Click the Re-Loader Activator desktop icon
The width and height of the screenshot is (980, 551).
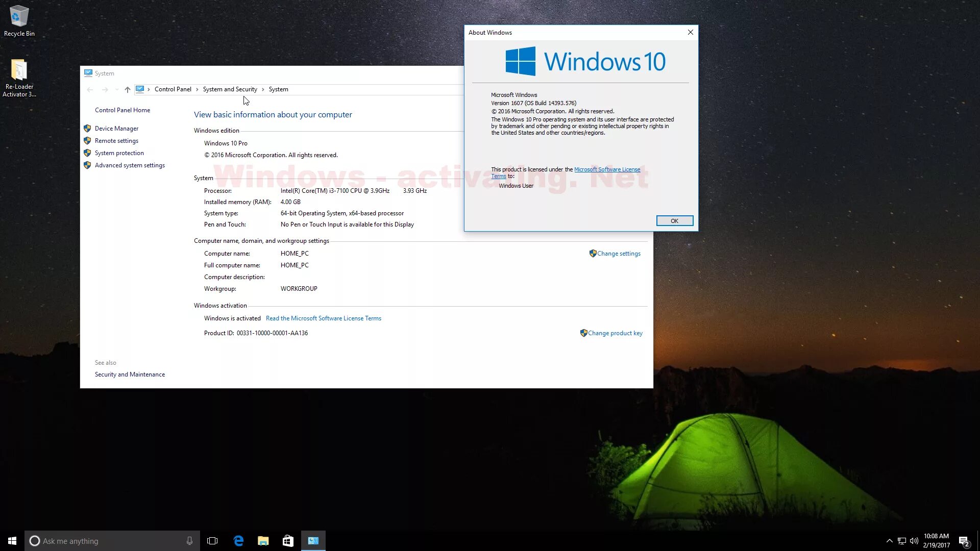(19, 76)
